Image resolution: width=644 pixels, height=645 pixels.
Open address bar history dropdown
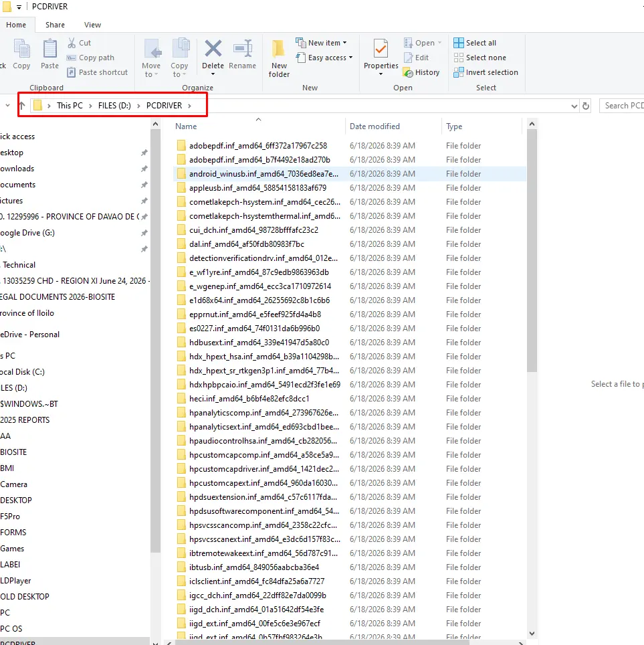(x=574, y=106)
